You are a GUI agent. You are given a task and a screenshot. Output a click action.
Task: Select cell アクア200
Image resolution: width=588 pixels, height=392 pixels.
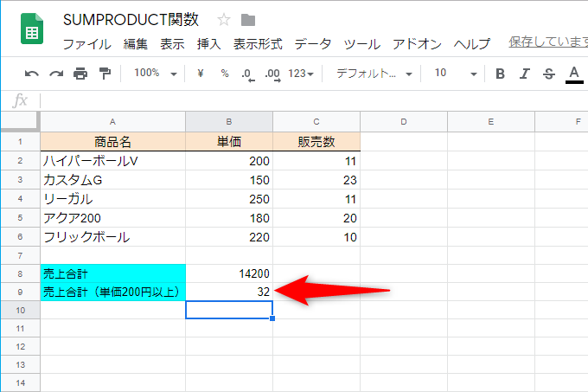pyautogui.click(x=112, y=218)
